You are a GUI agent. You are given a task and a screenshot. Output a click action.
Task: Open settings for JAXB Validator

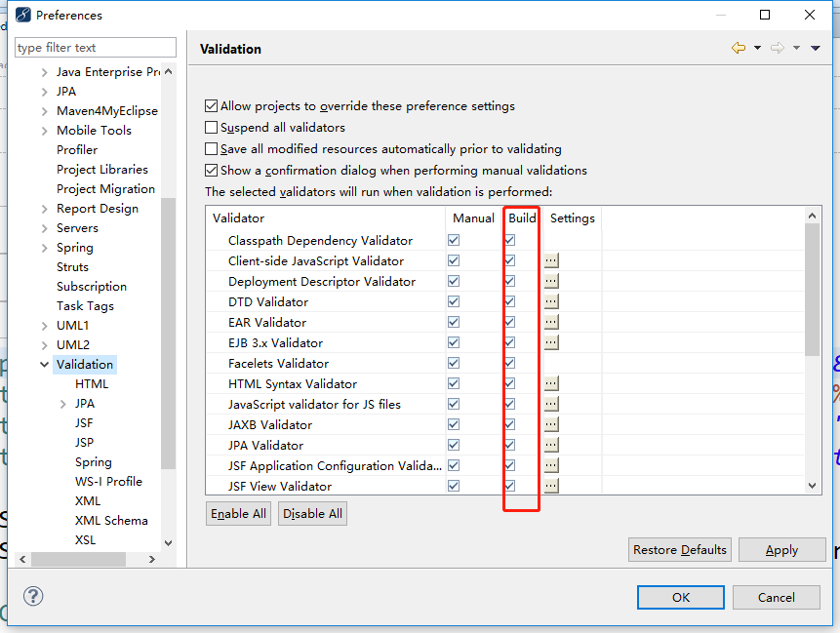point(551,424)
